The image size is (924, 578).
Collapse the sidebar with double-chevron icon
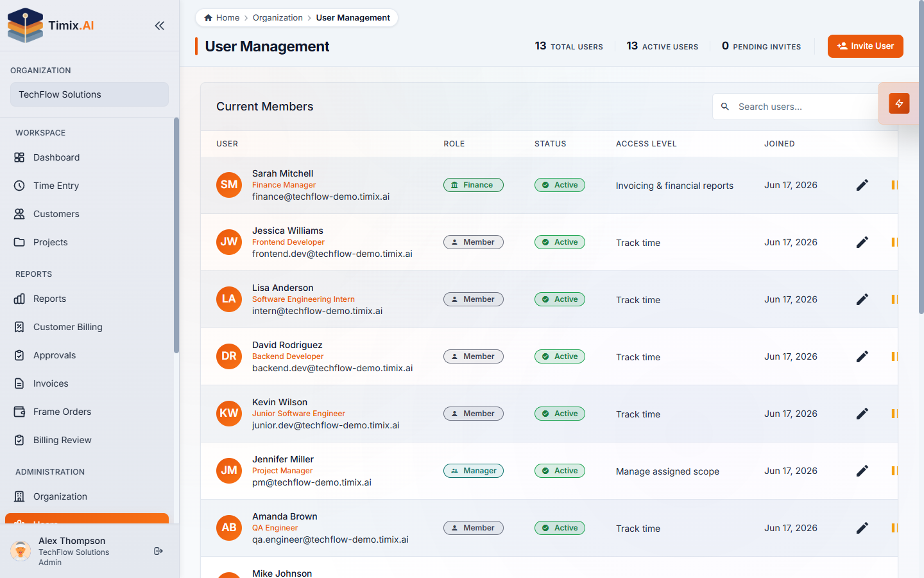click(x=159, y=26)
